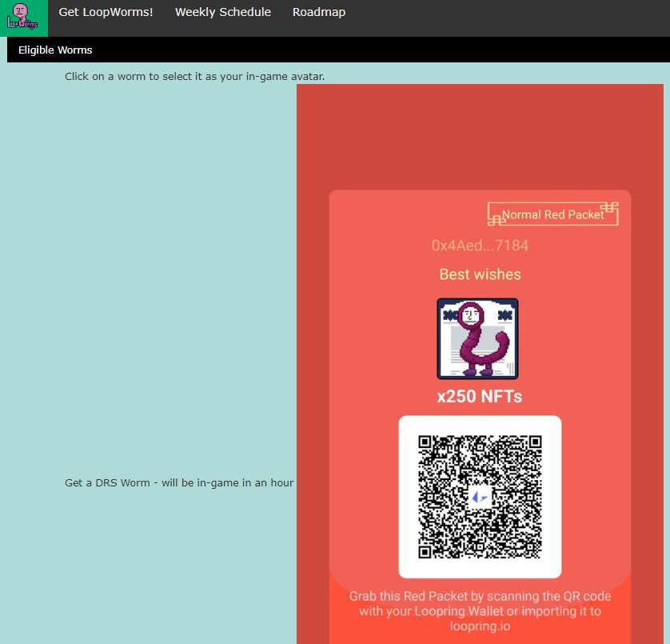Screen dimensions: 670x644
Task: Click the 'Click on a worm' instruction text
Action: (194, 77)
